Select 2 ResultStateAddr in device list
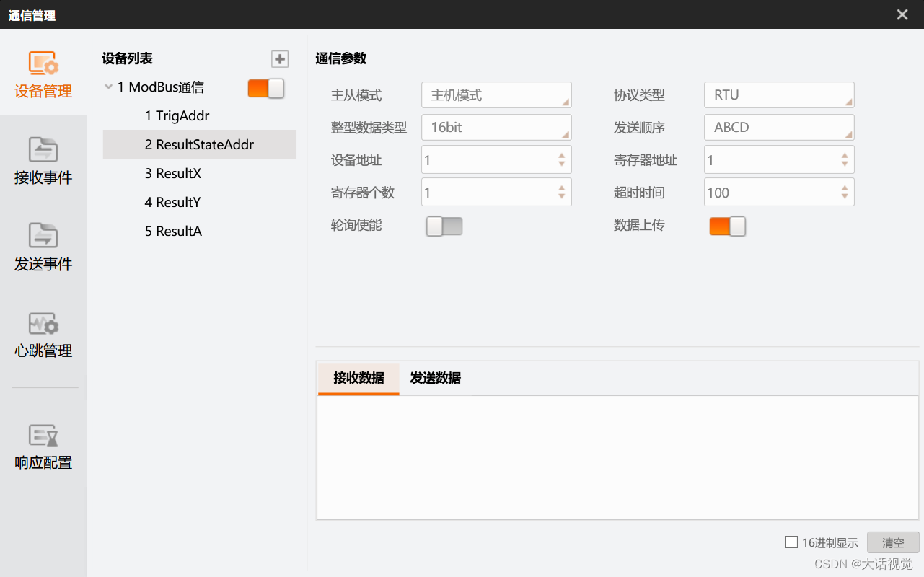The height and width of the screenshot is (577, 924). (x=200, y=144)
